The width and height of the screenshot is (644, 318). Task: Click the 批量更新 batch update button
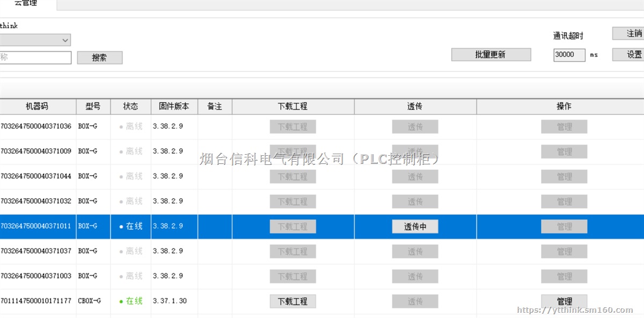[x=491, y=54]
